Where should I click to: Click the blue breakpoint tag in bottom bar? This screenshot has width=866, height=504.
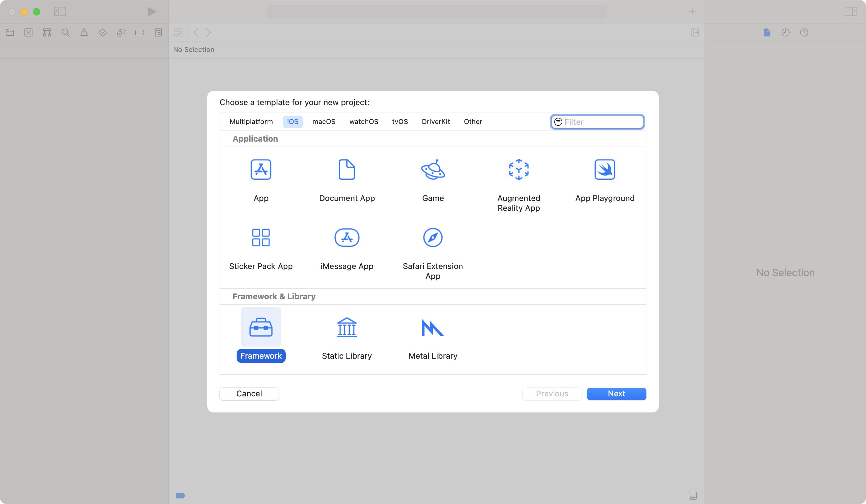180,495
